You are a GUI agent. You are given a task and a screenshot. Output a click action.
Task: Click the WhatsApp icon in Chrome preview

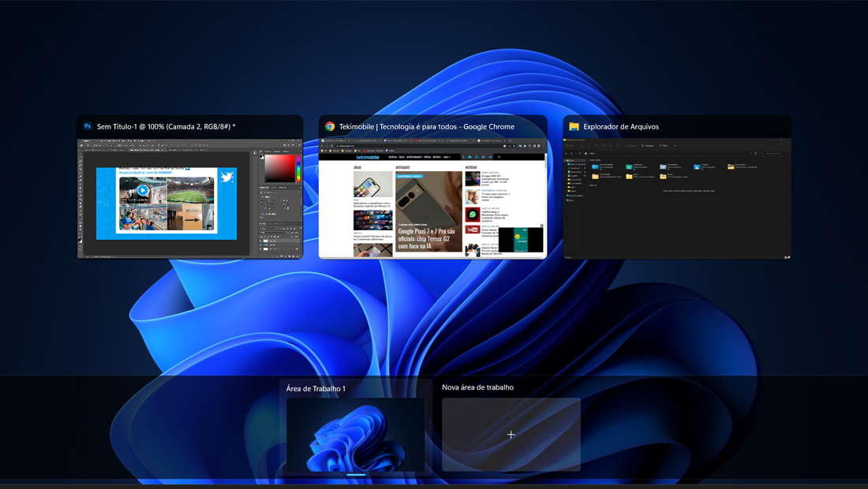click(472, 215)
